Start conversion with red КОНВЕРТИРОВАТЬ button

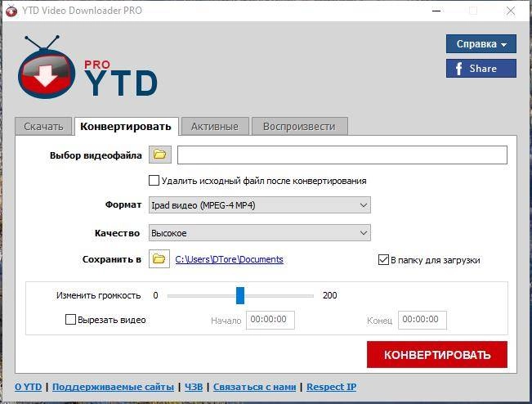point(437,355)
